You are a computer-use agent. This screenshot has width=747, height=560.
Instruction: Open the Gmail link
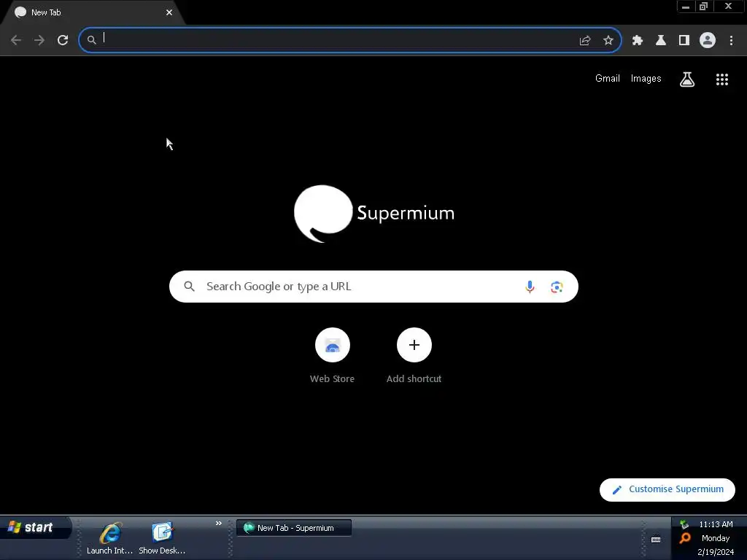(608, 79)
